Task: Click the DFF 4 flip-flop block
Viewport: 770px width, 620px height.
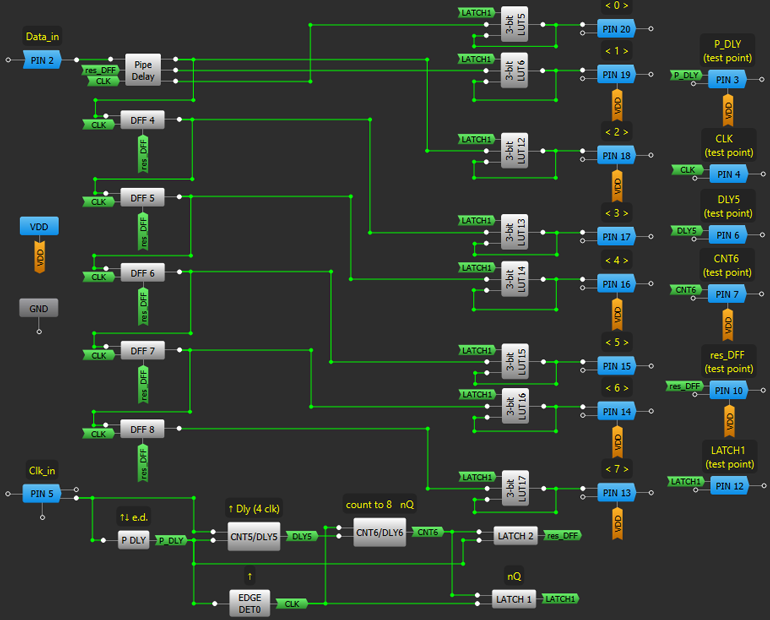Action: (x=142, y=120)
